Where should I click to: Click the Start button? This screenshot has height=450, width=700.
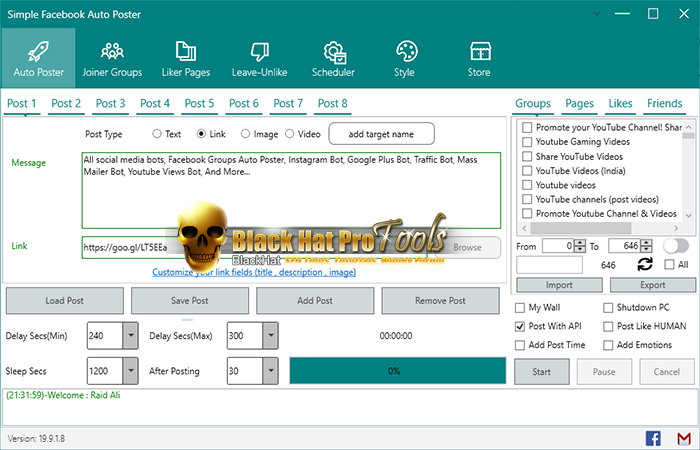pos(542,371)
